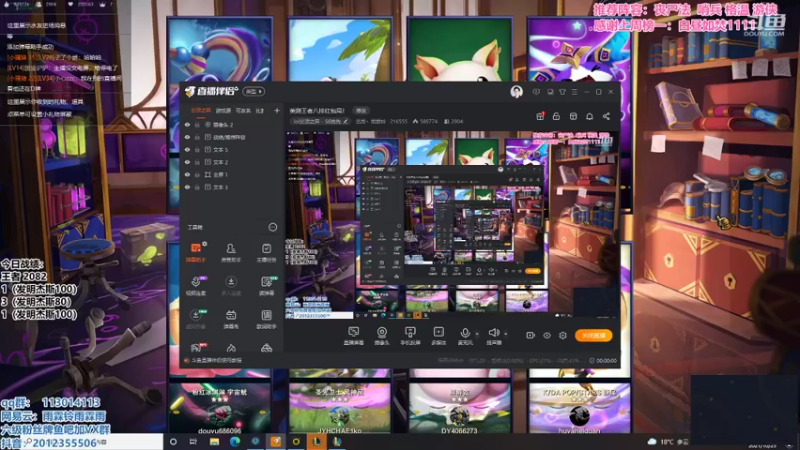The width and height of the screenshot is (800, 450).
Task: Open the notification bell icon
Action: pyautogui.click(x=589, y=116)
